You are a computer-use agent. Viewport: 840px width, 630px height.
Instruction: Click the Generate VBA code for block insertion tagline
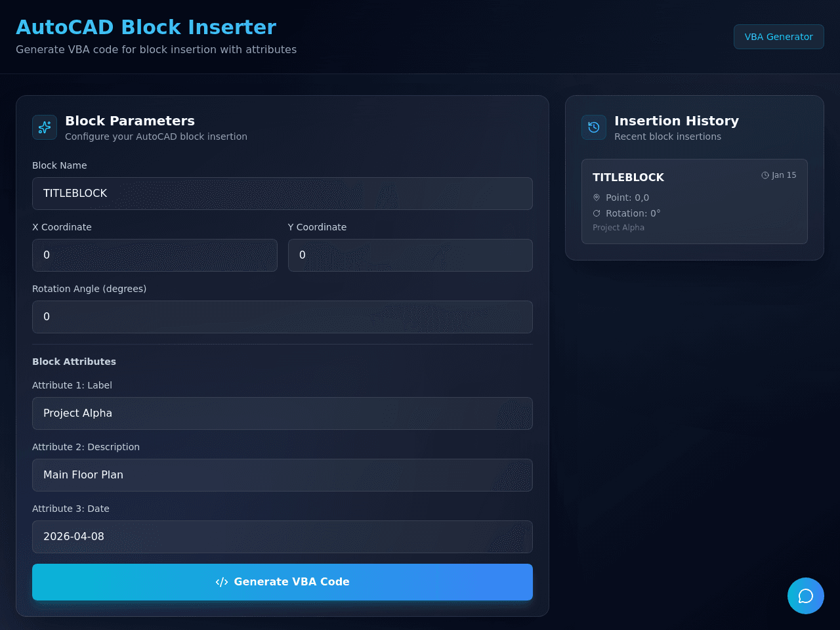point(156,49)
